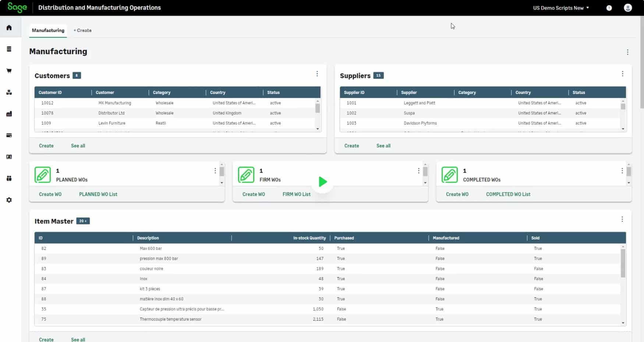
Task: Open the factory sidebar icon
Action: pos(9,114)
